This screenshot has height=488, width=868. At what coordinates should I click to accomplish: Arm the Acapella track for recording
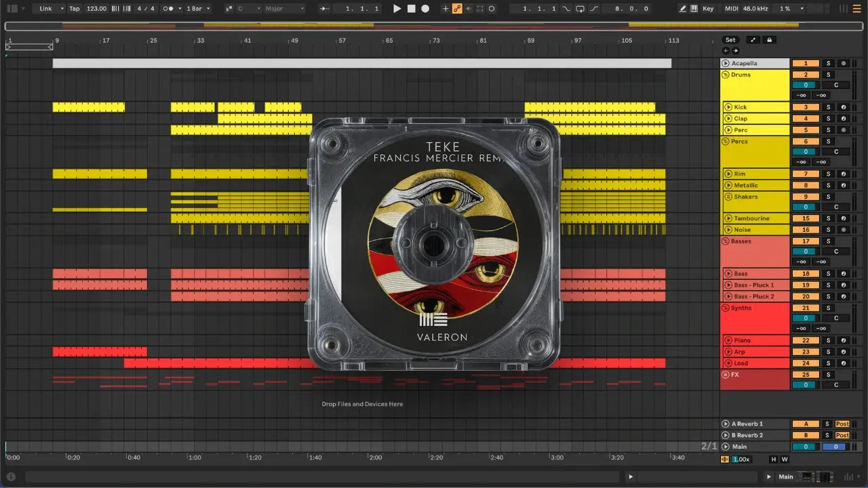pyautogui.click(x=844, y=63)
